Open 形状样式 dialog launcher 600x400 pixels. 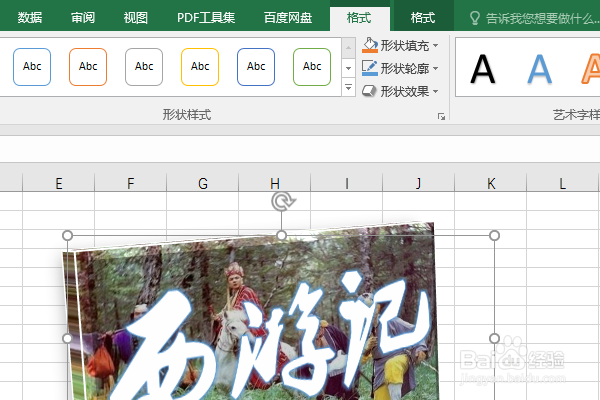tap(441, 116)
